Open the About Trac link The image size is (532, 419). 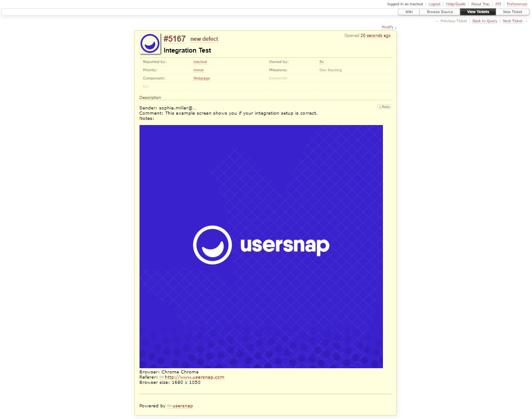[480, 4]
